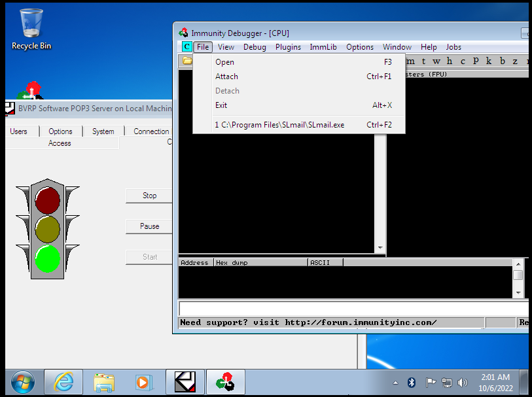Open Windows Explorer from taskbar
Viewport: 532px width, 397px height.
104,382
